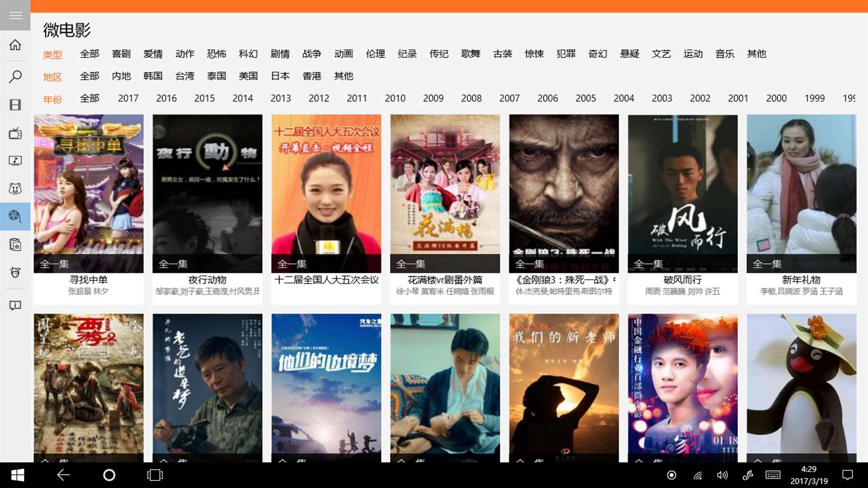Click the 寻找中单 title text
Screen dimensions: 868x488
(x=89, y=280)
